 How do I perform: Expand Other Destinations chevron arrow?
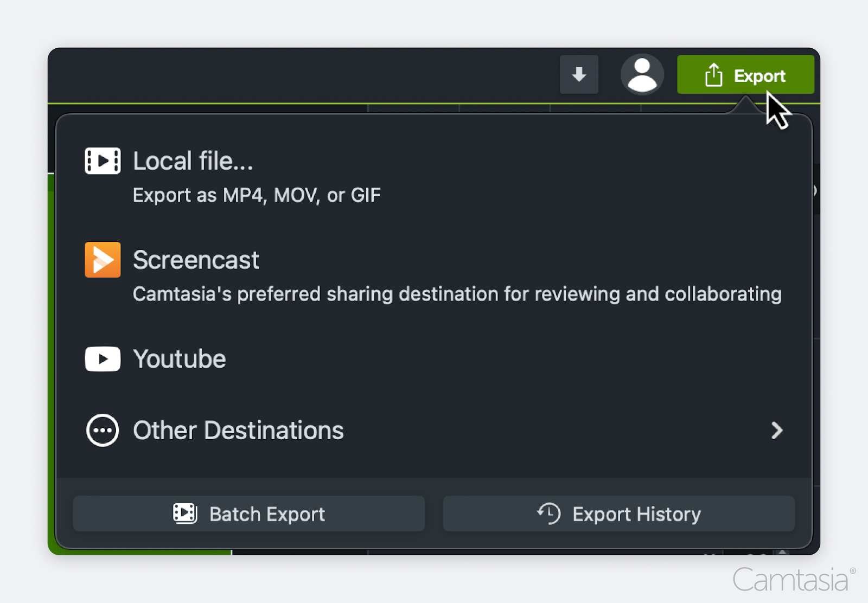(x=777, y=431)
